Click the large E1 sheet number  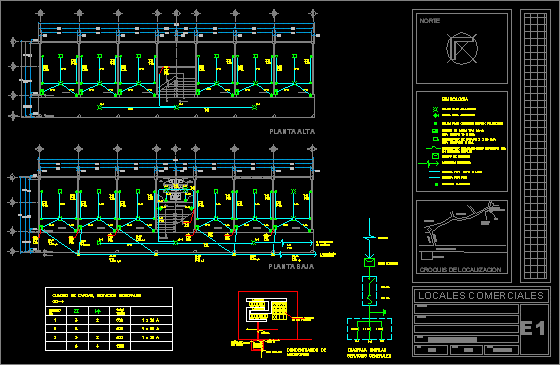pos(533,329)
